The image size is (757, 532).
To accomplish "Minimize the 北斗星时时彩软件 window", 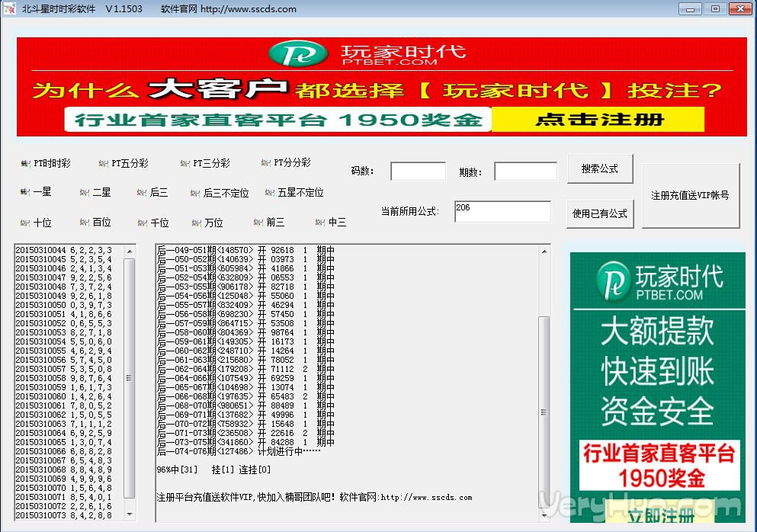I will click(691, 8).
